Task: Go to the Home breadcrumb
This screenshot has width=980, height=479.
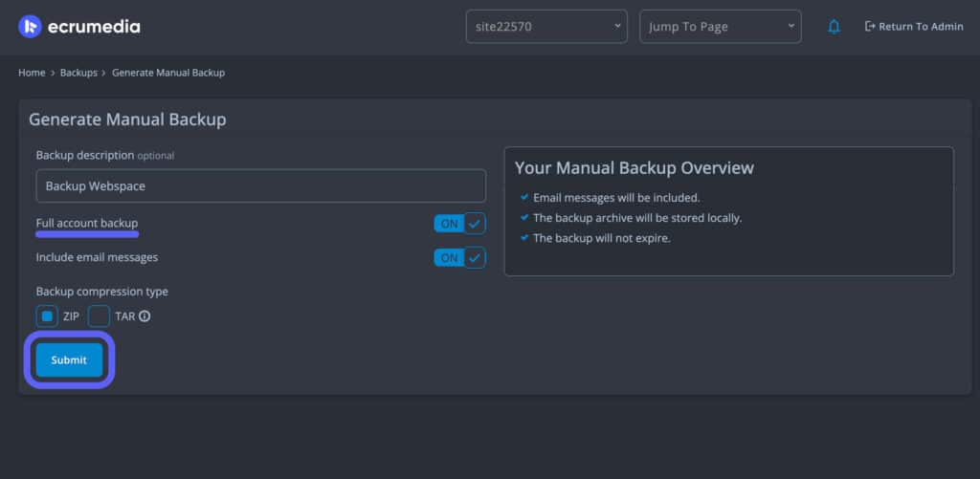Action: [32, 73]
